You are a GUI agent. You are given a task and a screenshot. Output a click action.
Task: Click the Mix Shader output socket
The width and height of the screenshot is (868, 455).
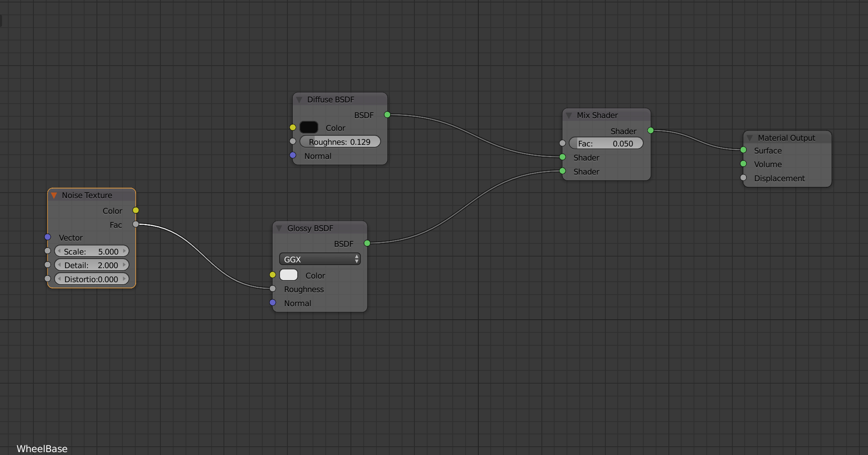coord(651,131)
